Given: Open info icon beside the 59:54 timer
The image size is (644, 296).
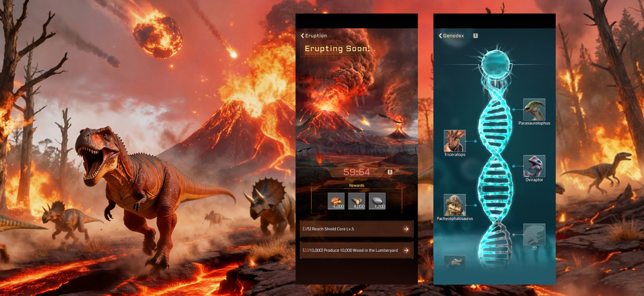Looking at the screenshot, I should [390, 172].
